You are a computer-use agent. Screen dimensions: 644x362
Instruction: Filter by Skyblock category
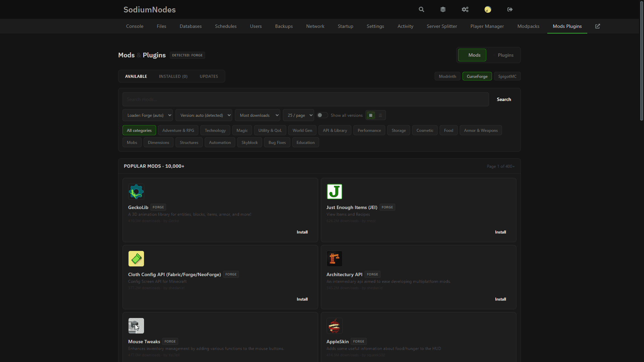(x=250, y=143)
